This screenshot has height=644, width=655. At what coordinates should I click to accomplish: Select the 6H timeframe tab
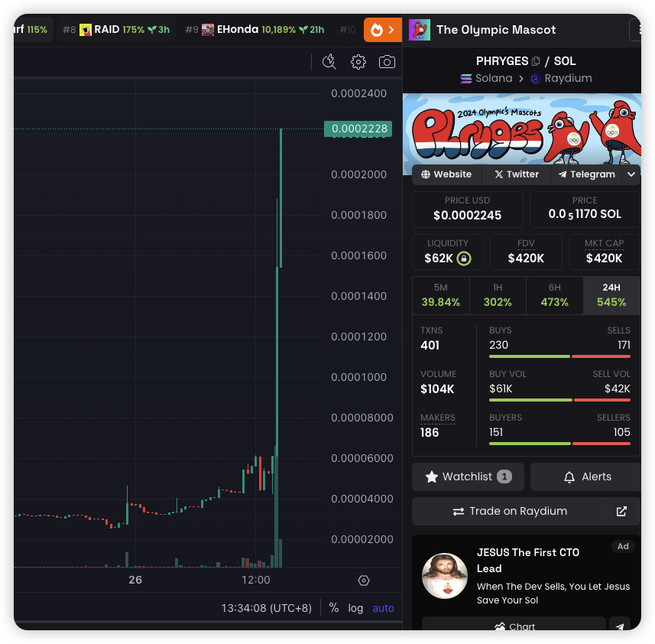(554, 295)
